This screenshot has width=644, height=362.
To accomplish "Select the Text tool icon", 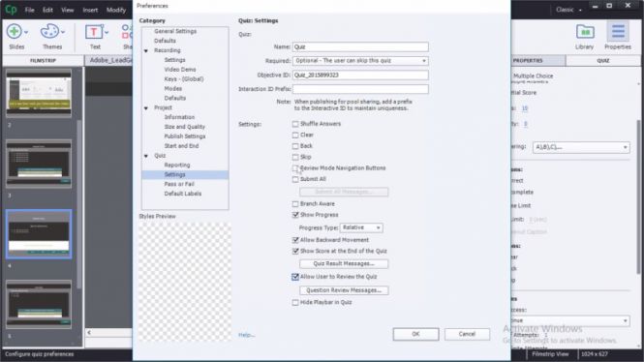I will click(x=94, y=32).
